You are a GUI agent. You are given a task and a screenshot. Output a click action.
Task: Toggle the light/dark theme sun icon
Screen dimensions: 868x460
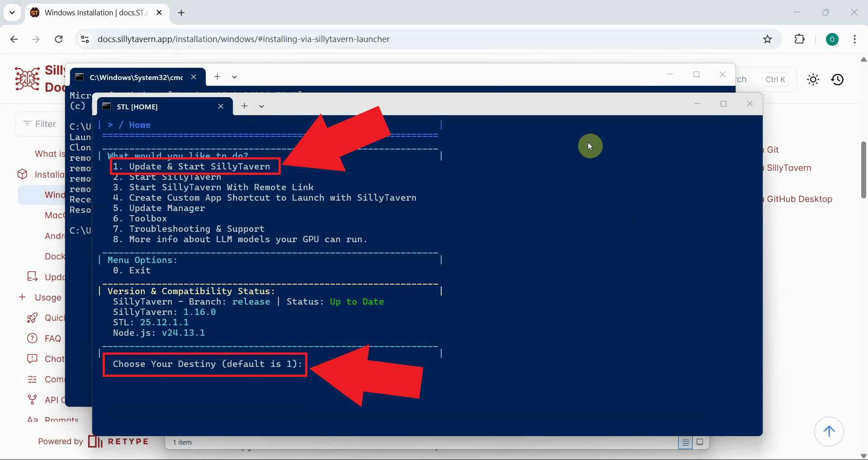[813, 80]
